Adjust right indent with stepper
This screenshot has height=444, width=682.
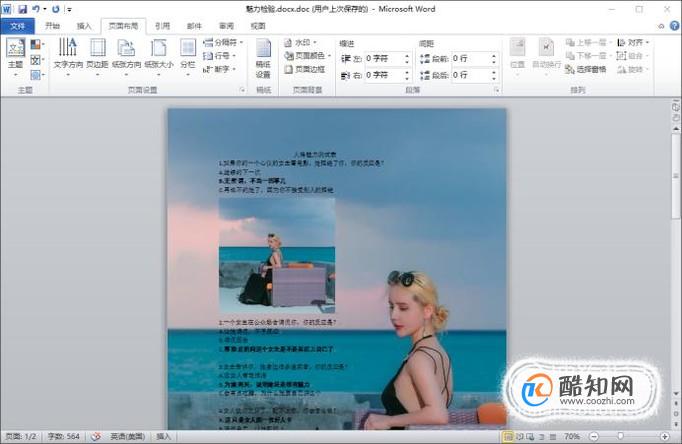pyautogui.click(x=407, y=75)
